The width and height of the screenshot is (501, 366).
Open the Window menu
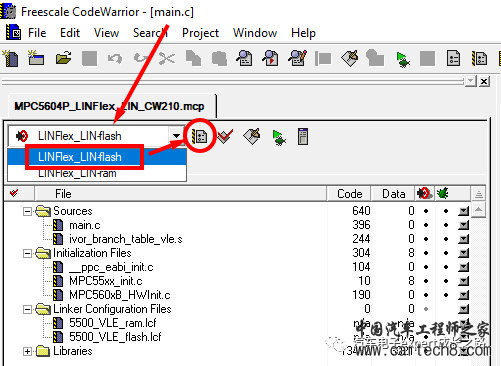(255, 33)
